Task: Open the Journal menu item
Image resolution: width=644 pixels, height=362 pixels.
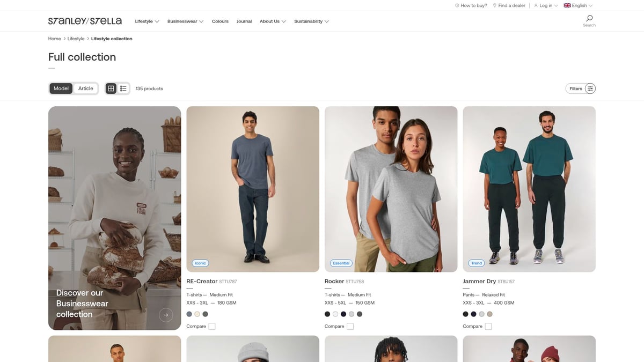Action: coord(244,21)
